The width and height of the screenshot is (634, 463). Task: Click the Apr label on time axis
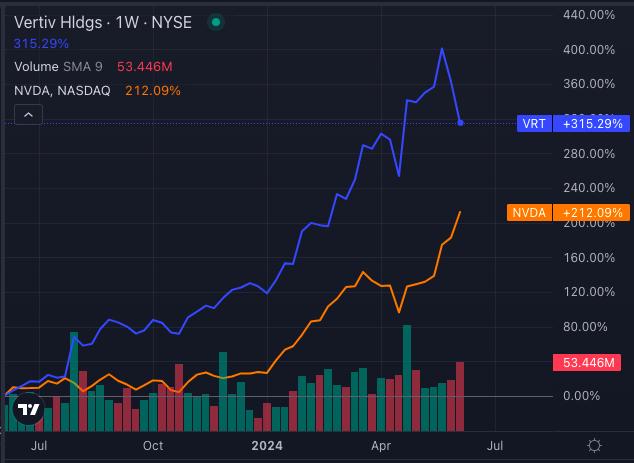(x=381, y=445)
